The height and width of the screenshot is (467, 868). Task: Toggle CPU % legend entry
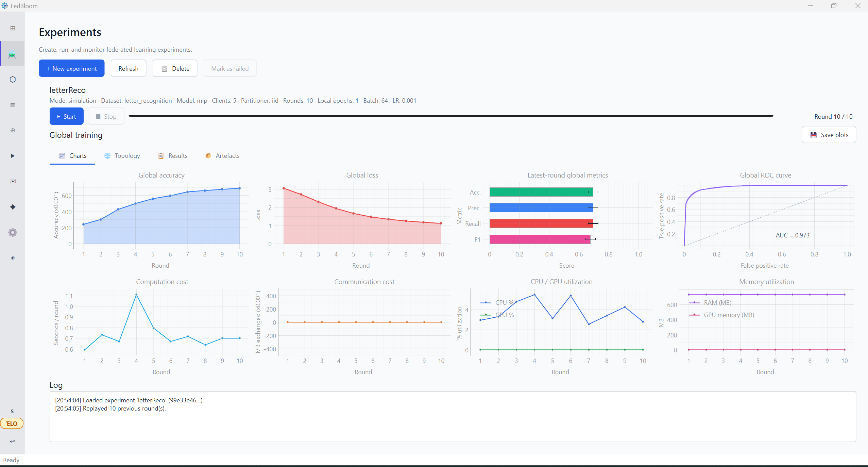click(x=497, y=302)
